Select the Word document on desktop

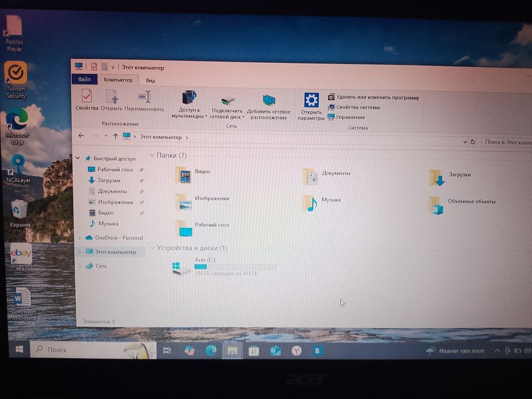tap(23, 304)
